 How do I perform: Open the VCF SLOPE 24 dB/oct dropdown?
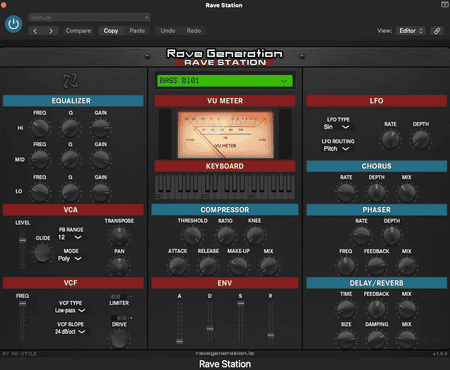[70, 332]
